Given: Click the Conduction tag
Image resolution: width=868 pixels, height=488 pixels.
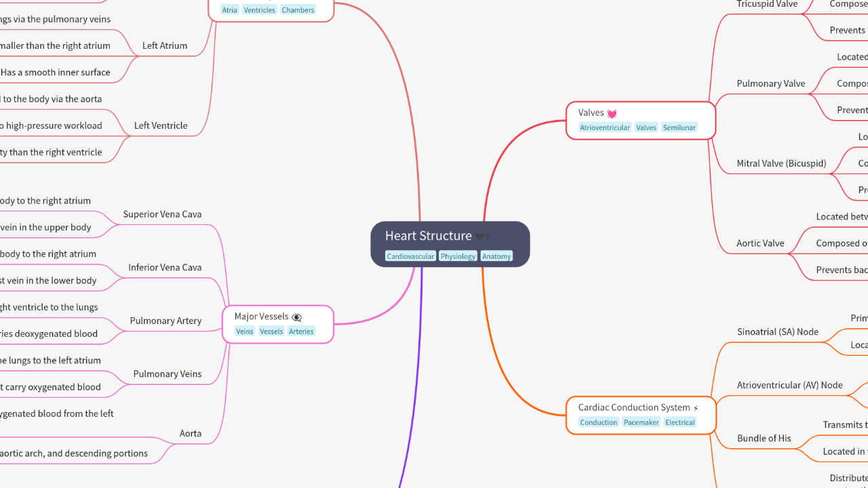Looking at the screenshot, I should [599, 422].
